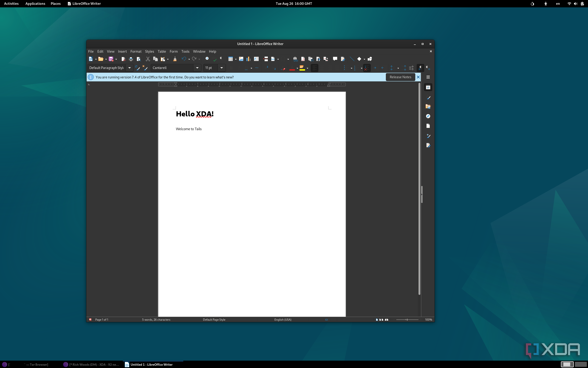Toggle left paragraph alignment
The height and width of the screenshot is (368, 588).
pyautogui.click(x=314, y=68)
